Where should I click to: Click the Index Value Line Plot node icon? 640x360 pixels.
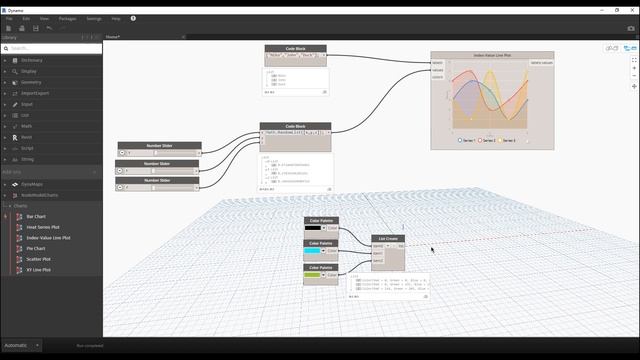point(19,238)
